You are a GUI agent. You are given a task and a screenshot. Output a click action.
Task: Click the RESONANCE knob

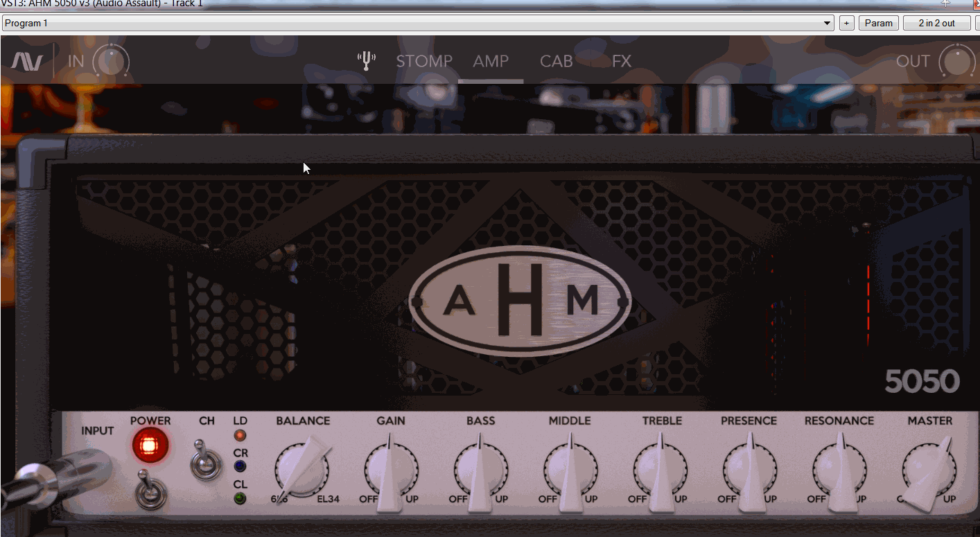pos(839,471)
